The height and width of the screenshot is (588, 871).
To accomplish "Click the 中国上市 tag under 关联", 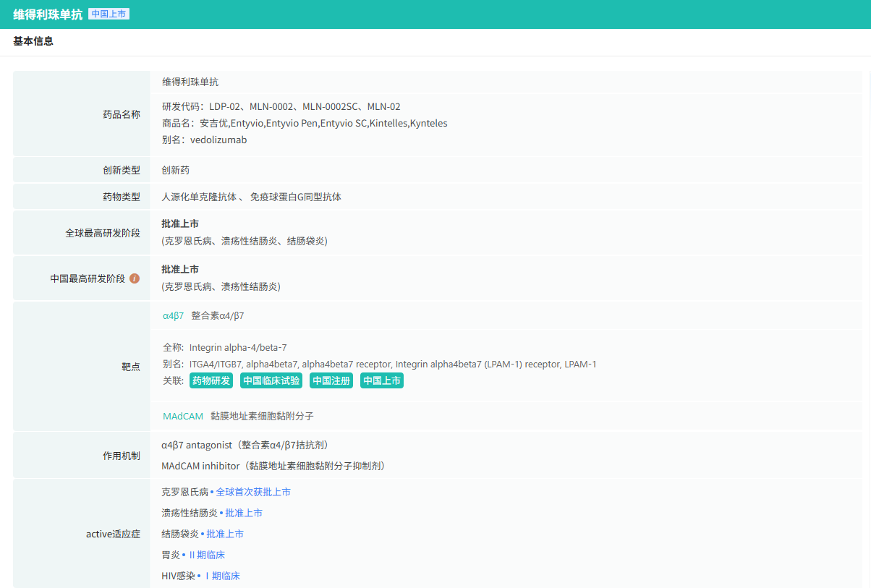I will tap(382, 380).
